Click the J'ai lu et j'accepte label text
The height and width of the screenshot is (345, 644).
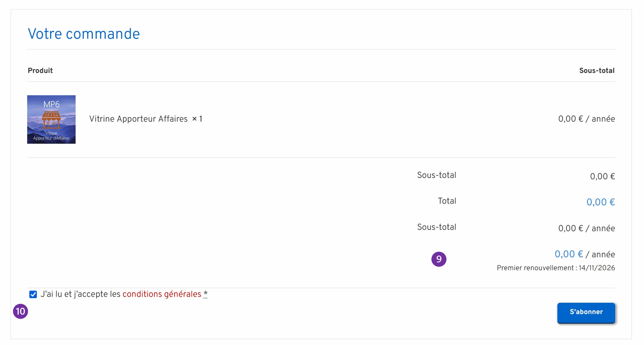[80, 294]
